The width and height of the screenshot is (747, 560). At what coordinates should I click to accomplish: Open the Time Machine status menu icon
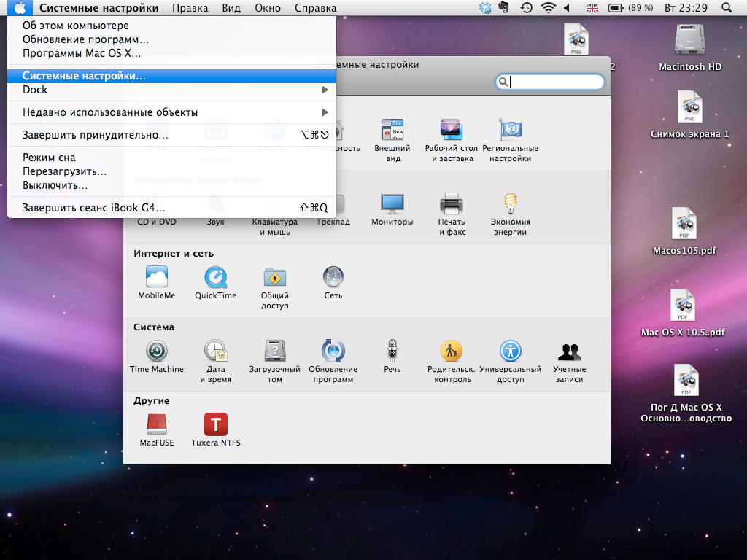527,7
